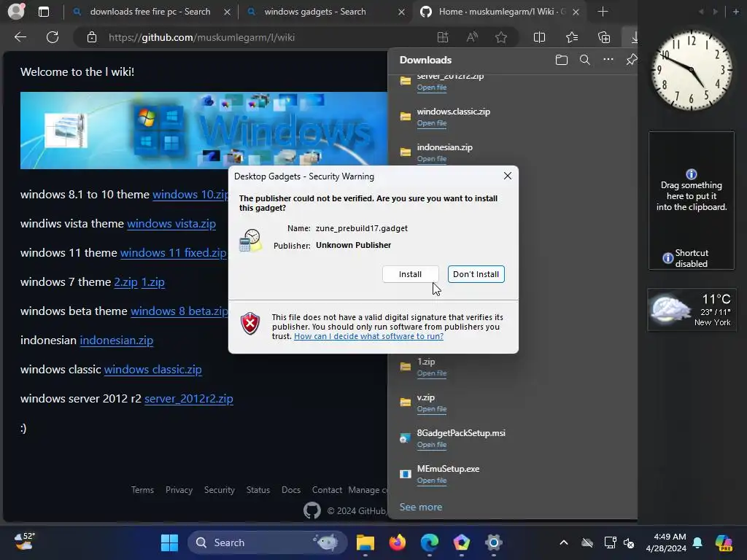Screen dimensions: 747x560
Task: Click the Don't Install button
Action: 476,274
